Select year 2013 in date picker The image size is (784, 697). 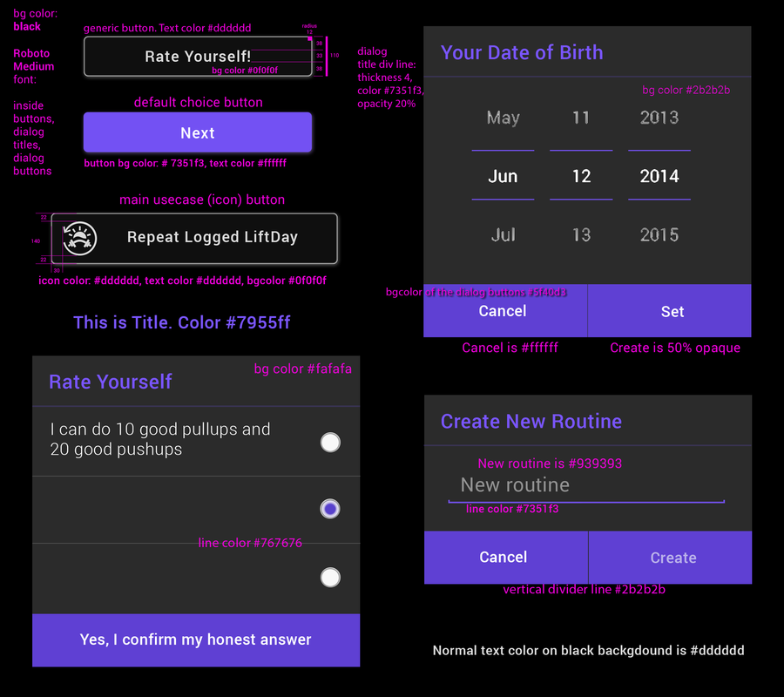pos(659,118)
